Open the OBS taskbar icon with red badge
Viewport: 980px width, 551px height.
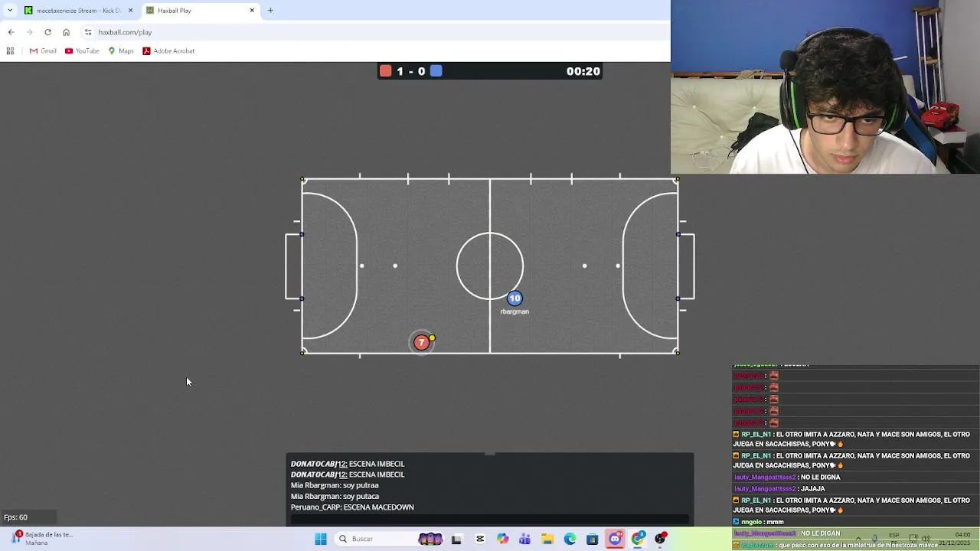pyautogui.click(x=661, y=539)
